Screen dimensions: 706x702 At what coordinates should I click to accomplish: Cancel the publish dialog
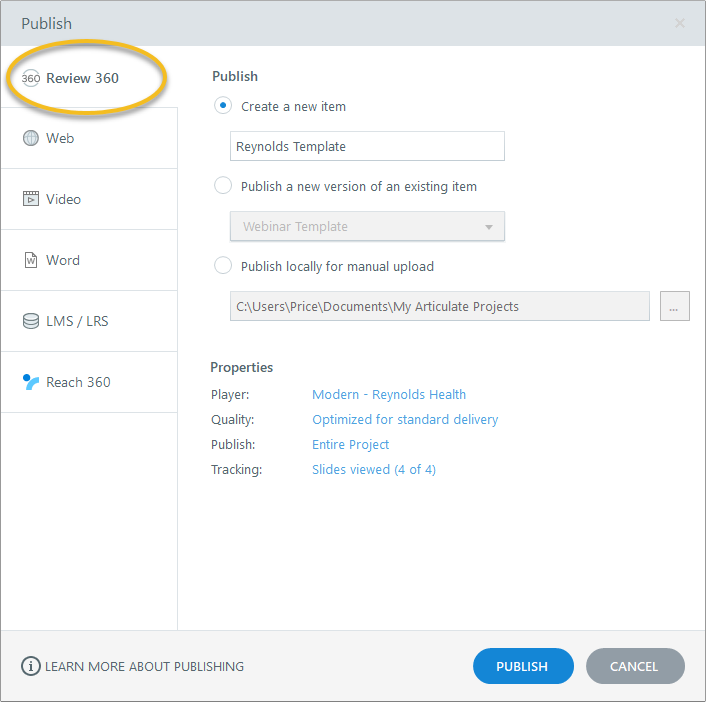point(635,666)
